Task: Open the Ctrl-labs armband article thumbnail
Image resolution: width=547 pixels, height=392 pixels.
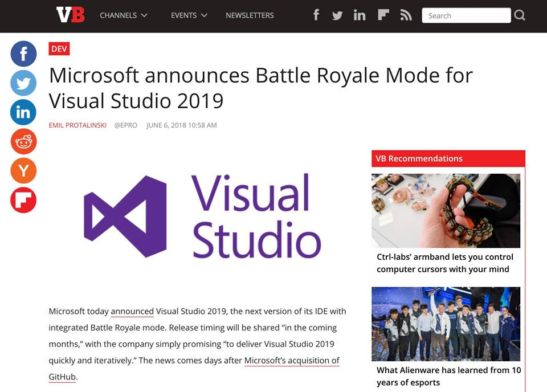Action: coord(446,210)
